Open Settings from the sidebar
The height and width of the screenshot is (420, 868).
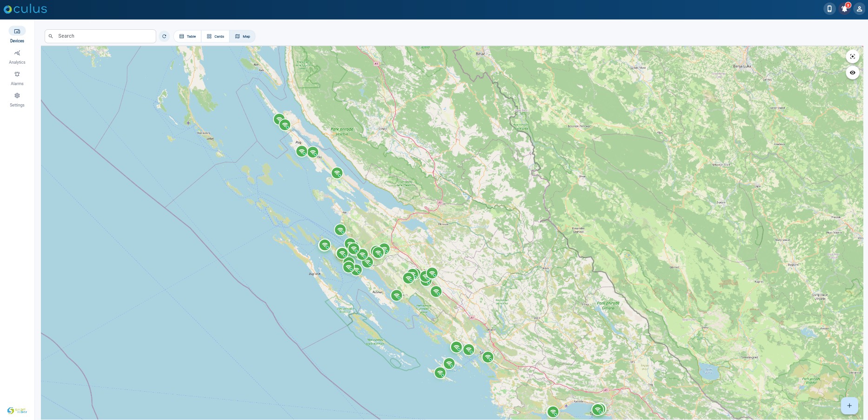(x=17, y=100)
